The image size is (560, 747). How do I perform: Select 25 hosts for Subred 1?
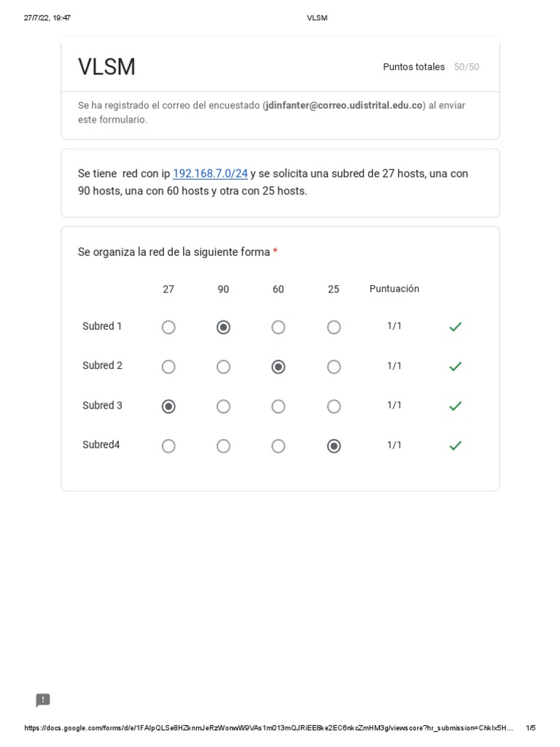(x=334, y=328)
